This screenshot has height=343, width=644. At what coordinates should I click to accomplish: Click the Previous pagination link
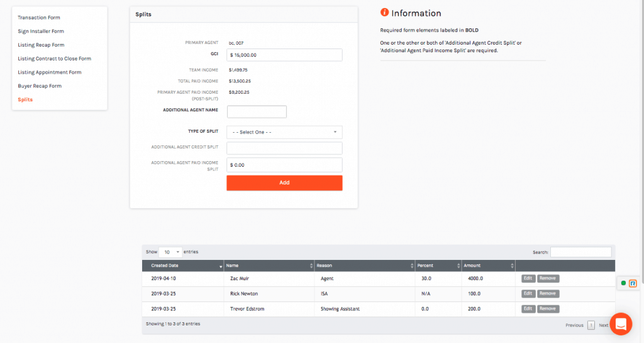coord(574,325)
